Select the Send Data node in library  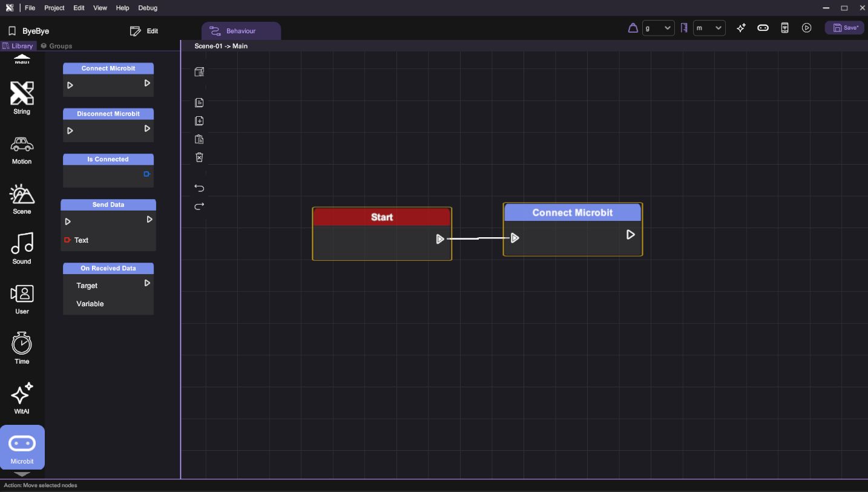pos(108,205)
